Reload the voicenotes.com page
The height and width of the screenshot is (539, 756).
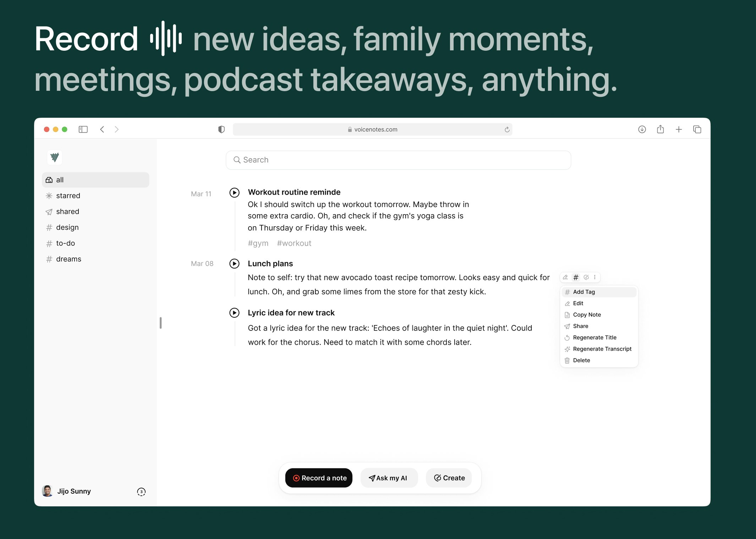tap(507, 130)
